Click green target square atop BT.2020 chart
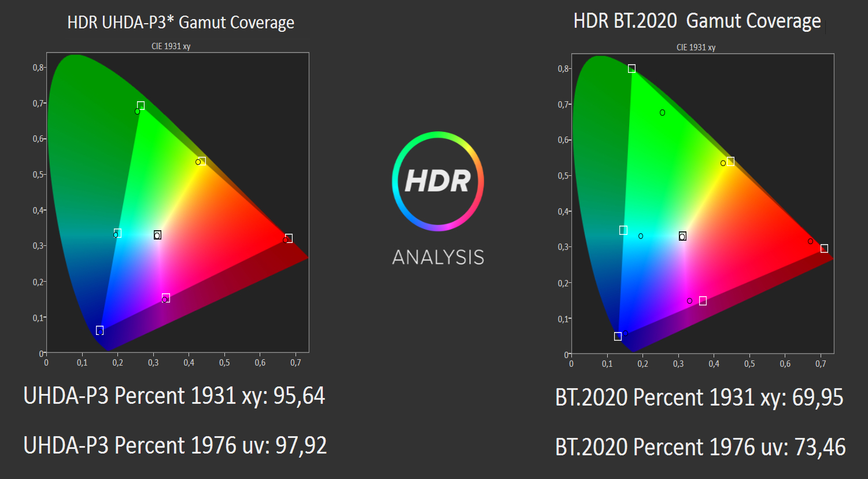This screenshot has width=868, height=479. pos(631,69)
